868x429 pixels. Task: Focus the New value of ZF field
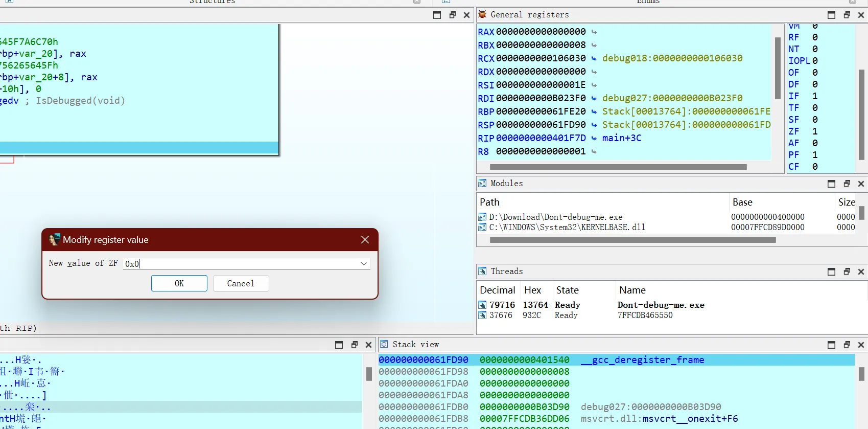pos(240,264)
